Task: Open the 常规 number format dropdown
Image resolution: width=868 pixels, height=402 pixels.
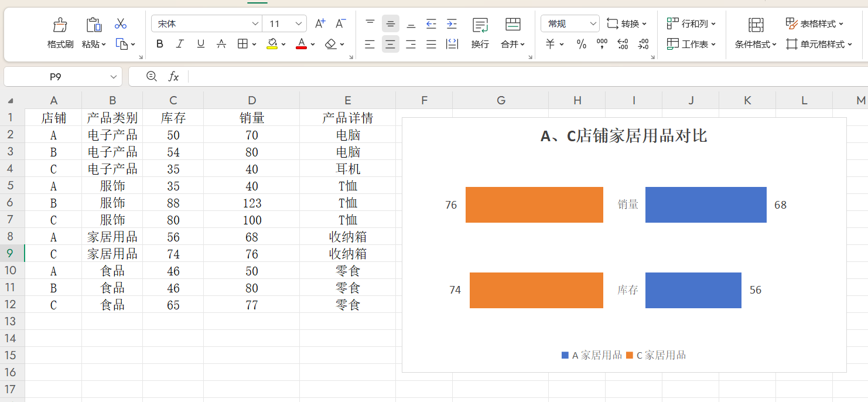Action: pyautogui.click(x=593, y=23)
